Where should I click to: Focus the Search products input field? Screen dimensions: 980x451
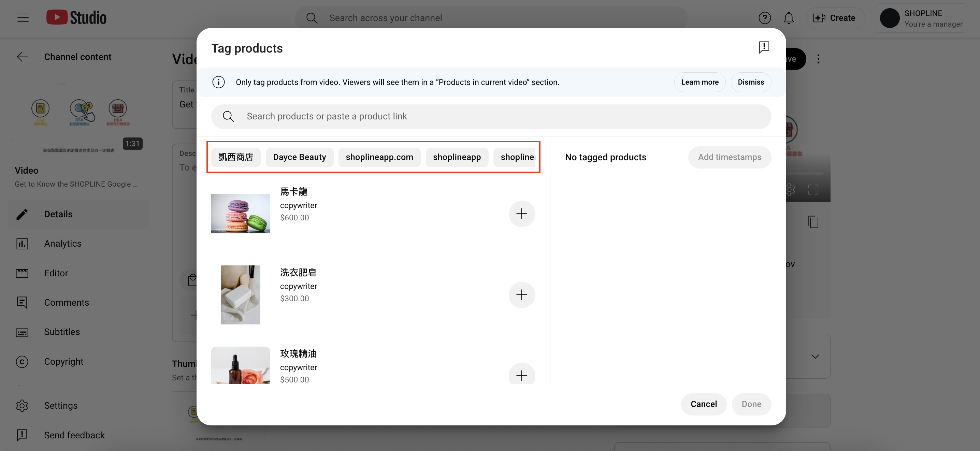coord(491,116)
